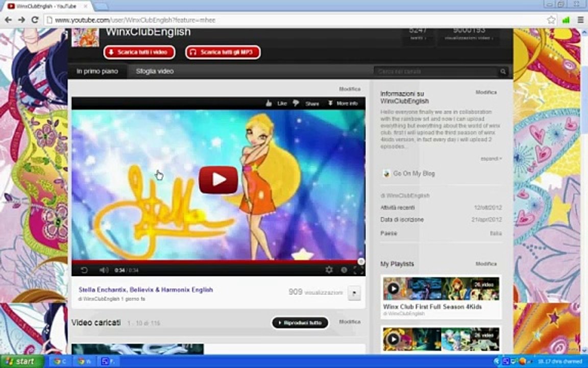Open 'Stella Enchantix, Believix & Harmonix English' link

(145, 289)
